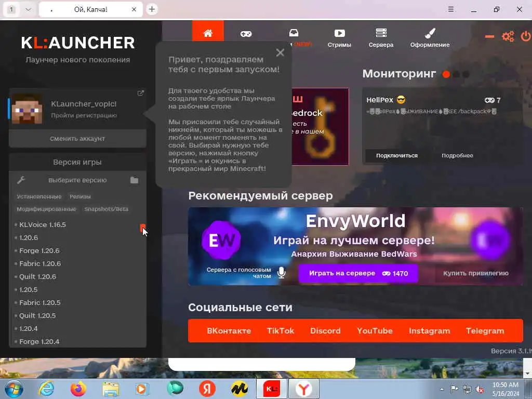Screen dimensions: 532x399
Task: Open red Yandex Я taskbar icon
Action: point(207,389)
